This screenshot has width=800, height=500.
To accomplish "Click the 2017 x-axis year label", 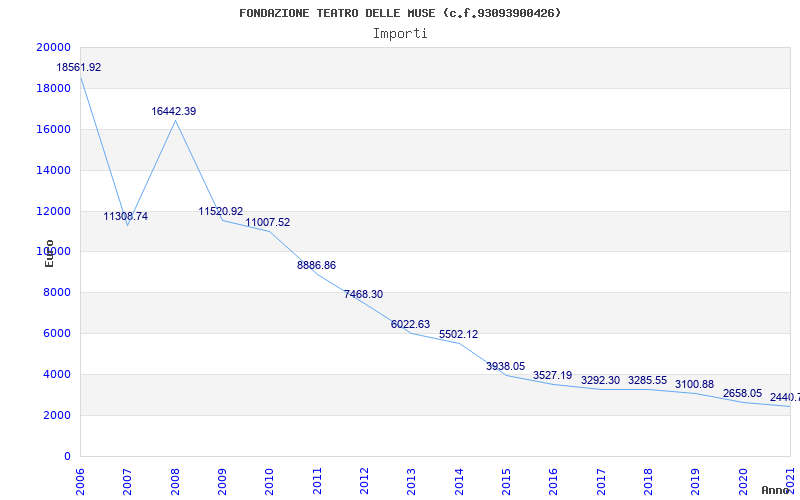I will click(x=601, y=482).
